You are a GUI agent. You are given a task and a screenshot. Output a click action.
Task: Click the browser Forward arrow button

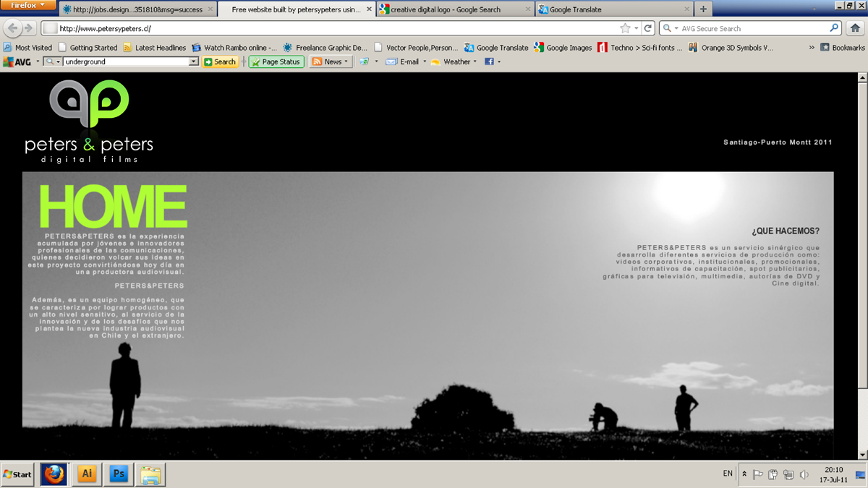tap(29, 28)
